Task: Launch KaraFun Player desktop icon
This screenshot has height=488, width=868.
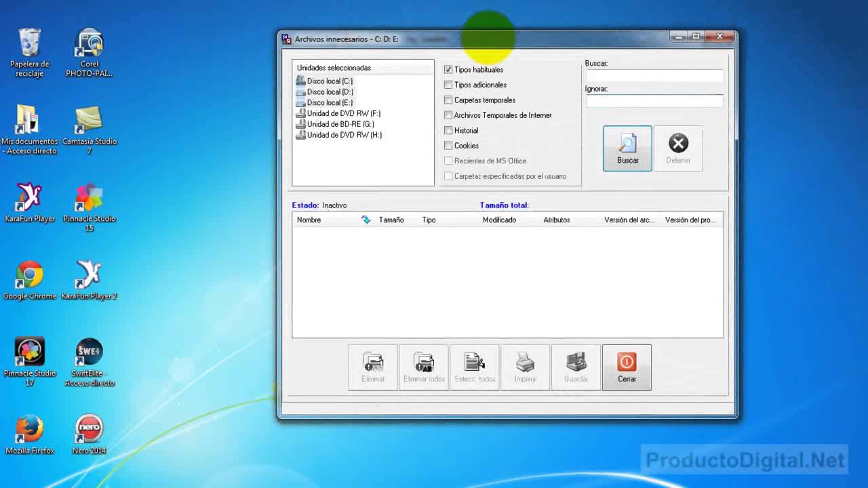Action: click(x=30, y=203)
